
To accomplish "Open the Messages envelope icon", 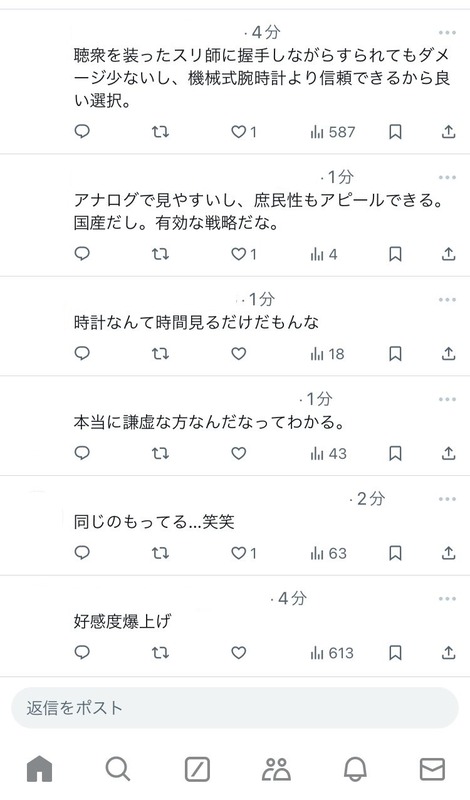I will pos(432,768).
